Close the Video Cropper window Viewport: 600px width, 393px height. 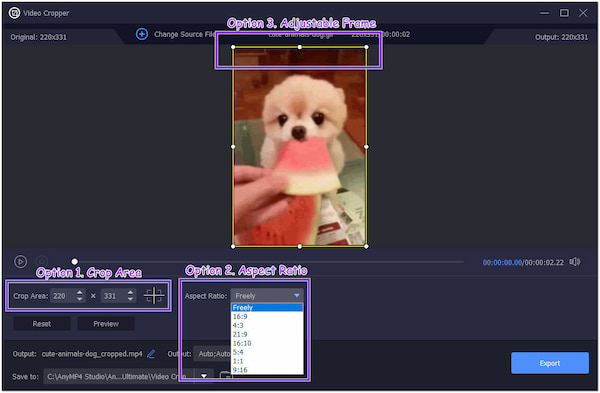583,13
